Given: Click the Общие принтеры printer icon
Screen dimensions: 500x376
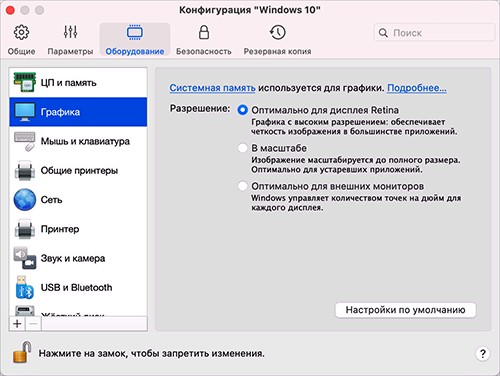Looking at the screenshot, I should point(25,170).
